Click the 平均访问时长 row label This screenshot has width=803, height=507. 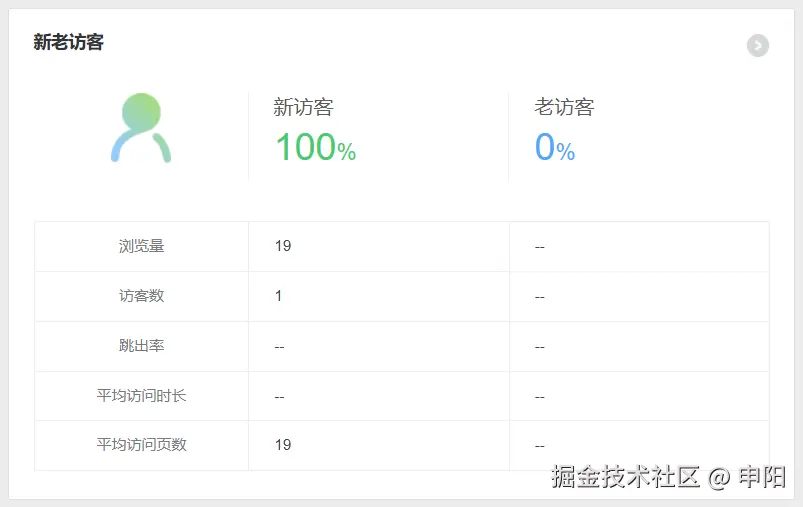point(141,396)
